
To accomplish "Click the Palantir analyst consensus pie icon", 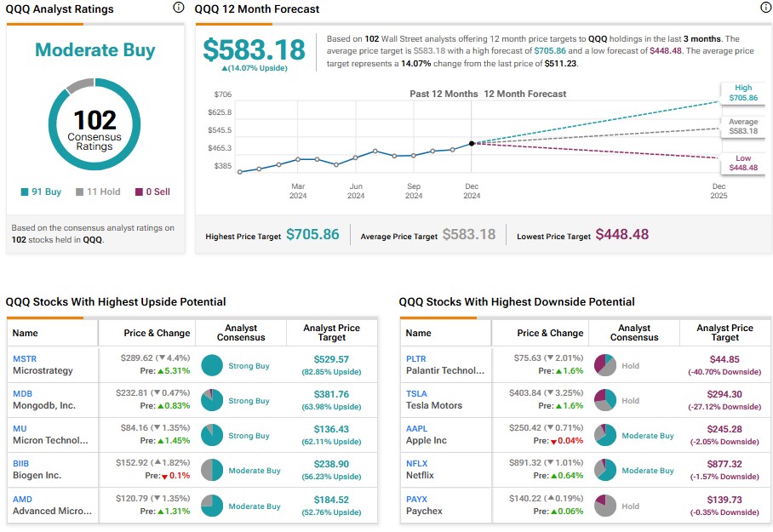I will pos(604,366).
